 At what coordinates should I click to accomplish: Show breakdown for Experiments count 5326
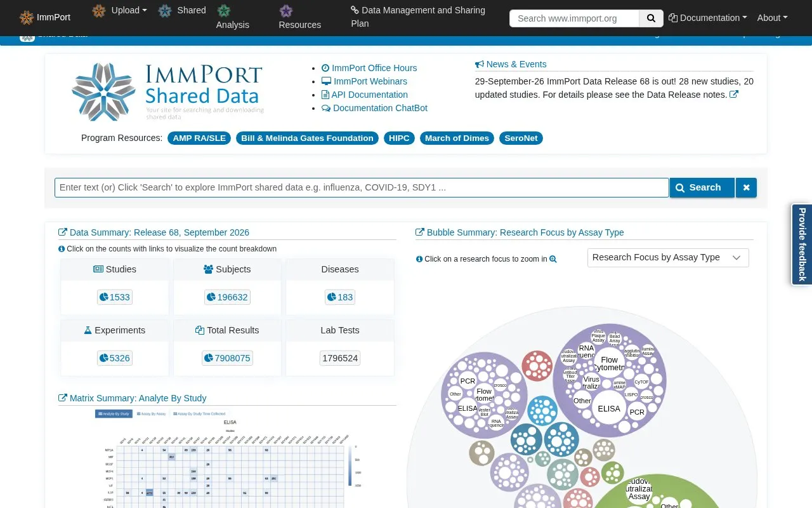click(x=115, y=358)
